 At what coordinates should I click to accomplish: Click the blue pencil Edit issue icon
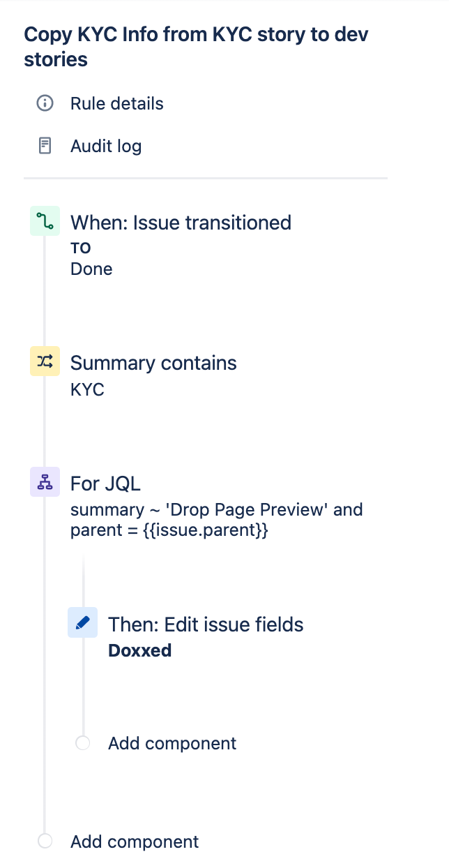click(x=82, y=622)
